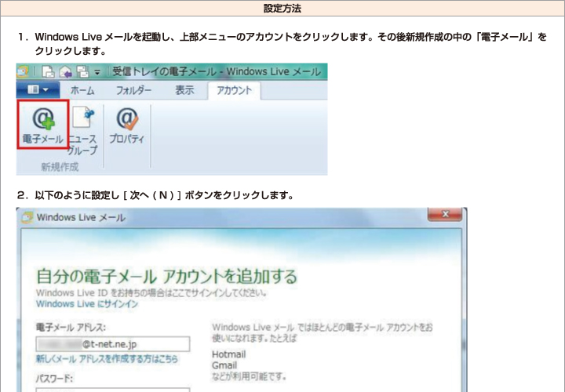Open the プロパティ account icon
565x392 pixels.
coord(127,125)
